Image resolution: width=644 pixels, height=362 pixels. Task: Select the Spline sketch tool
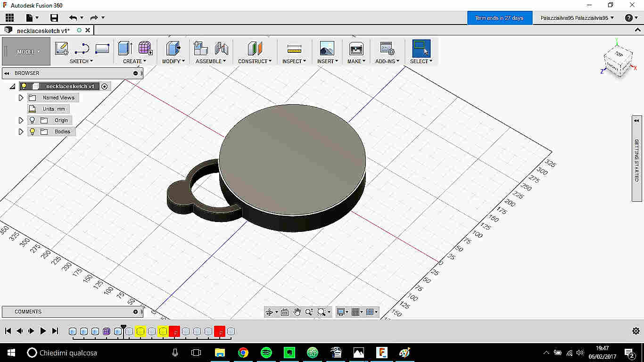[x=82, y=49]
